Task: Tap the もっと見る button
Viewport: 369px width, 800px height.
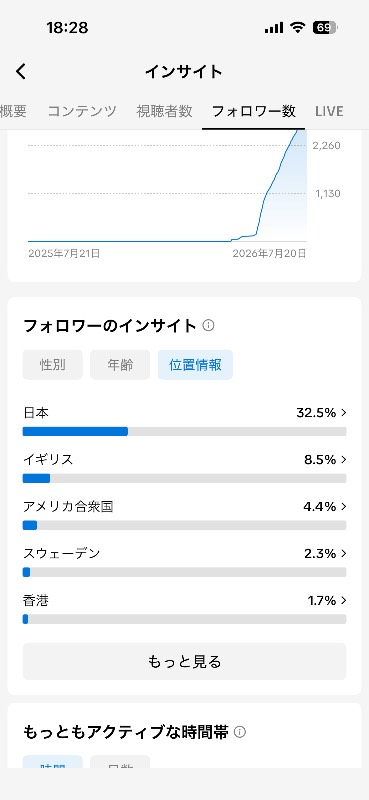Action: pos(184,662)
